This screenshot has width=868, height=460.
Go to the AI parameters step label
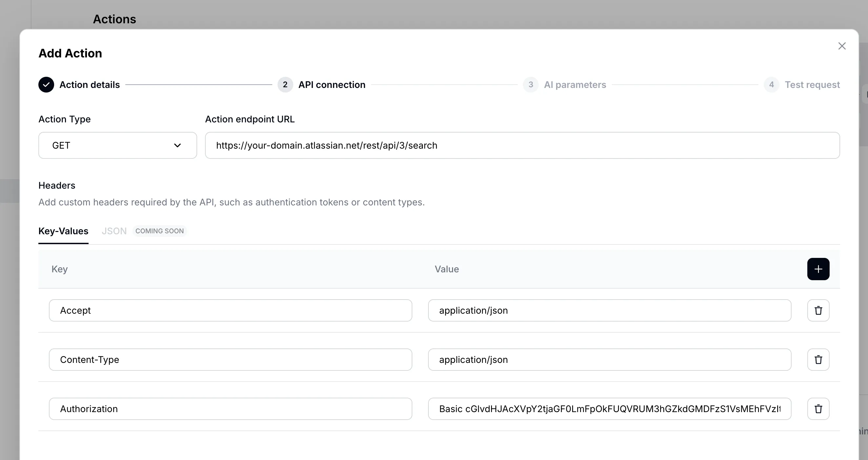point(575,85)
